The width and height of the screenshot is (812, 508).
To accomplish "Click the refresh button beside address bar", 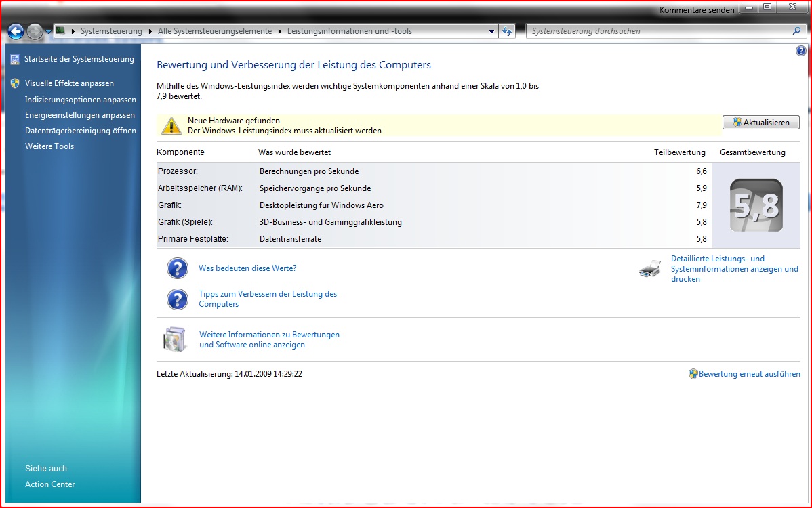I will pyautogui.click(x=507, y=32).
